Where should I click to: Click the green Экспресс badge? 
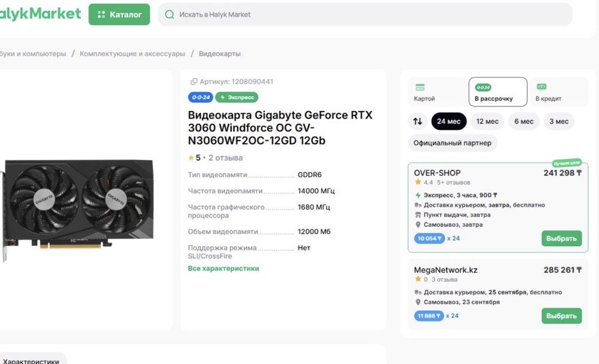(237, 98)
